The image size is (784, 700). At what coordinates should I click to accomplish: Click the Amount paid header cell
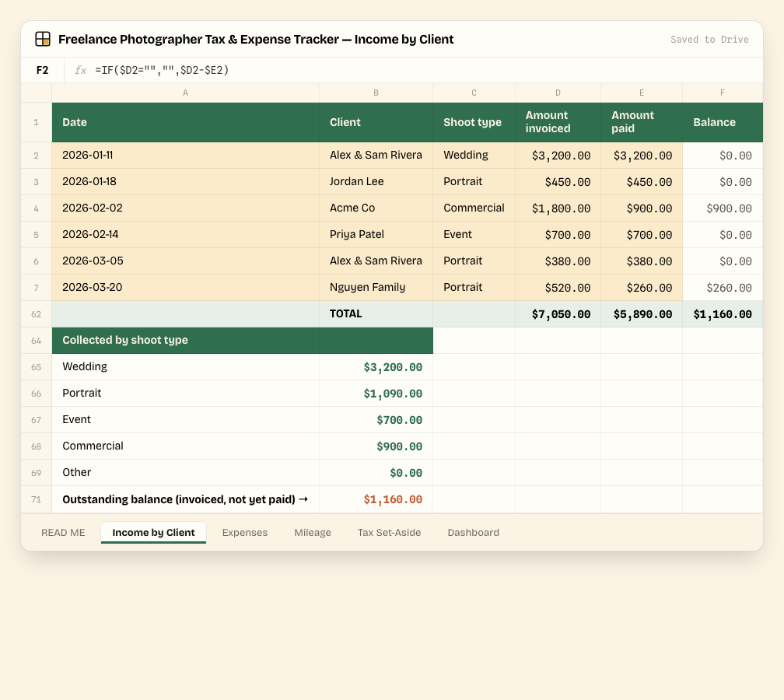pyautogui.click(x=642, y=123)
